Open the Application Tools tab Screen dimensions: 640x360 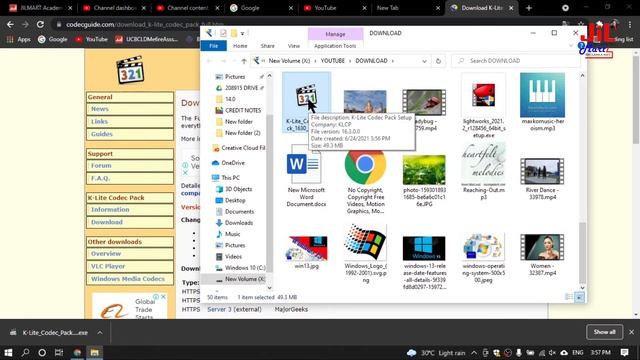[335, 46]
